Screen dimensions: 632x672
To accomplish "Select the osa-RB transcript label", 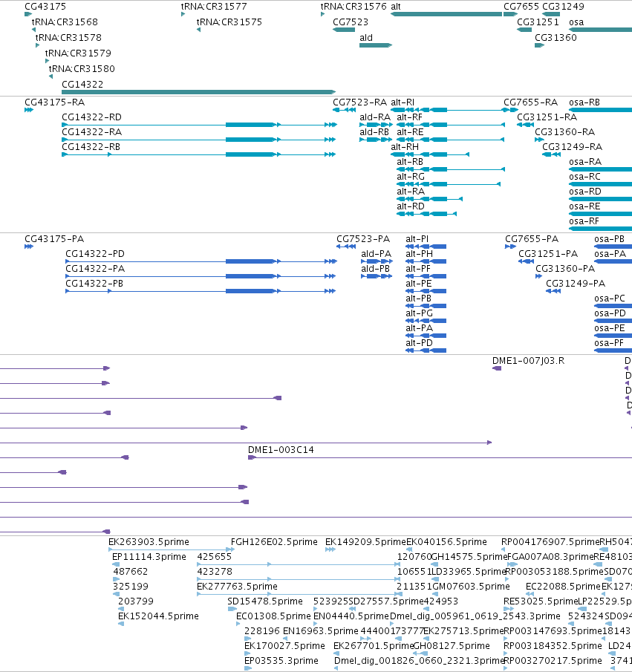I will click(584, 102).
